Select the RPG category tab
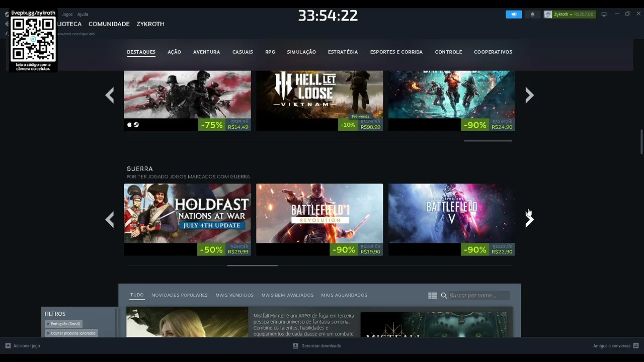644x362 pixels. [x=270, y=52]
